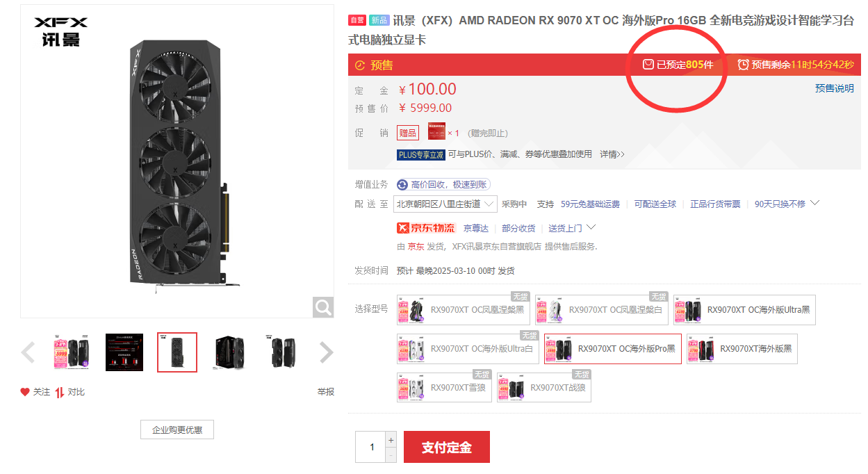Screen dimensions: 868x474
Task: Open the 预售说明 link
Action: click(x=835, y=88)
